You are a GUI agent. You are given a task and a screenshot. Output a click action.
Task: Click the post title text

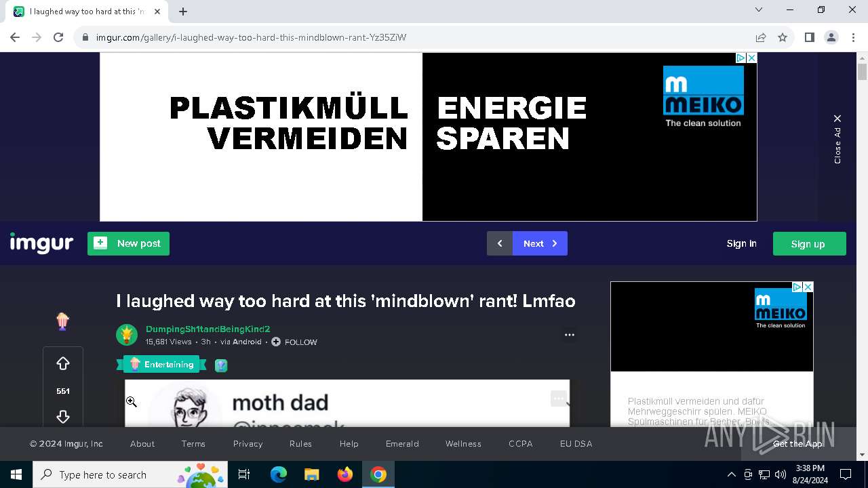point(346,300)
